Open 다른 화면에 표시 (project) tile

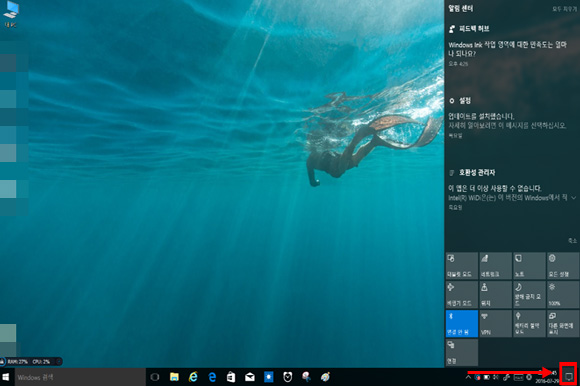tap(563, 323)
